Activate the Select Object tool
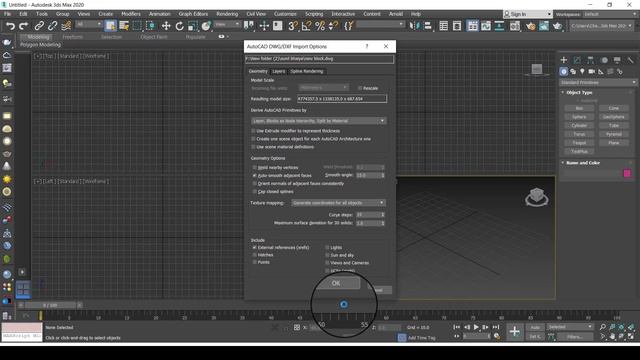Viewport: 640px width, 360px height. (x=110, y=26)
